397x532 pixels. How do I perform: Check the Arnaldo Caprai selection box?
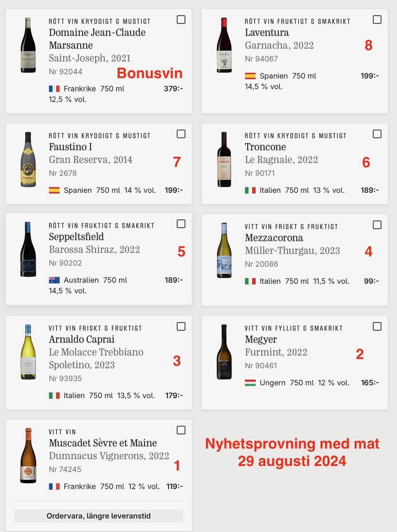click(181, 326)
